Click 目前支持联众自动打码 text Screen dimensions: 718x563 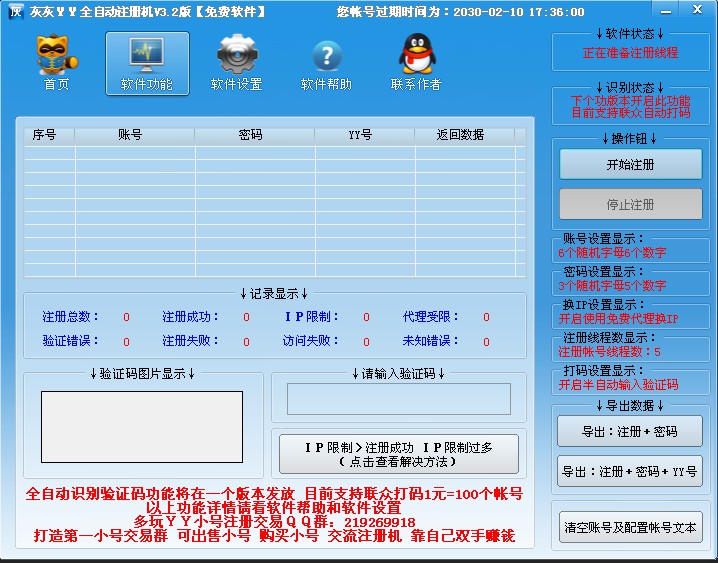630,113
